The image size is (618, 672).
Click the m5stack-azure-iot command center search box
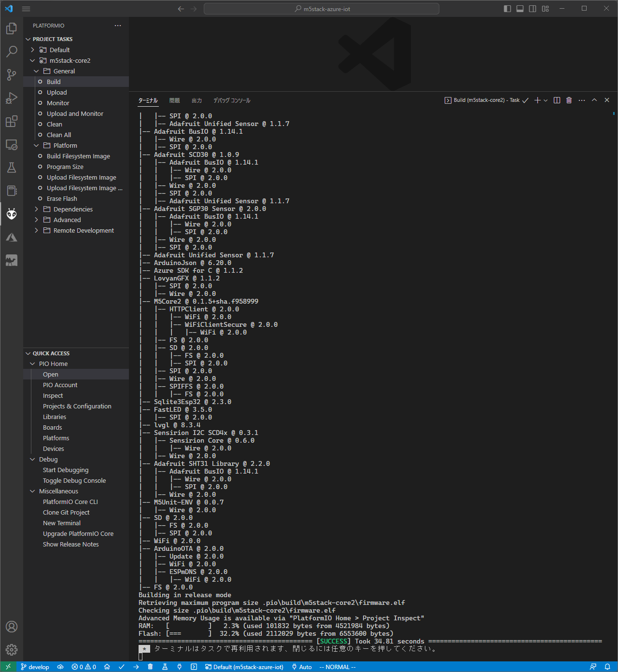pos(322,9)
